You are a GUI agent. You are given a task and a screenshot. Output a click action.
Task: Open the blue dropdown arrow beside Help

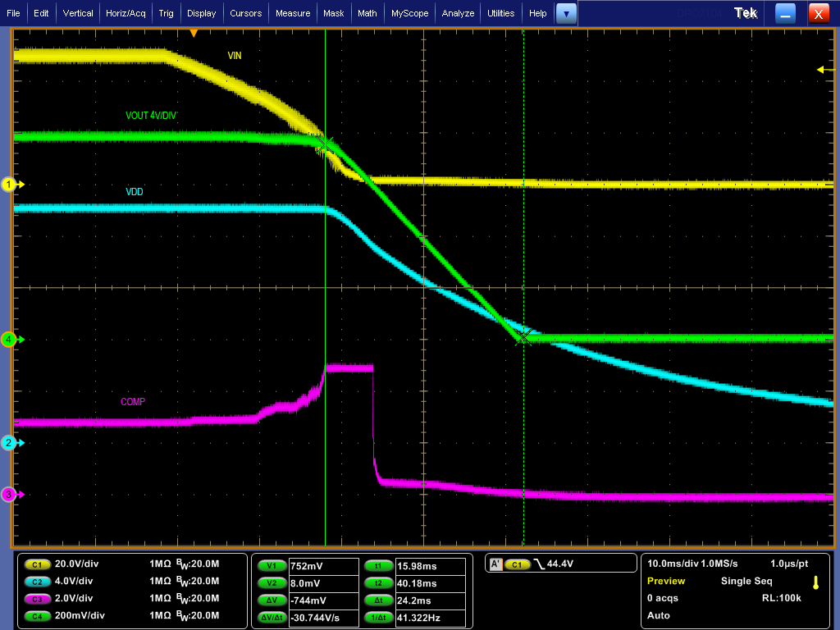566,12
